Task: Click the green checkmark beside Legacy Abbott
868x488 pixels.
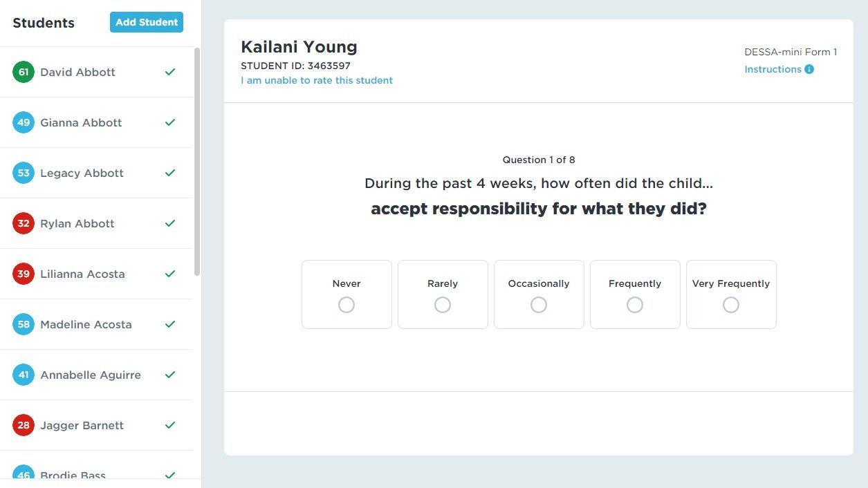Action: 170,173
